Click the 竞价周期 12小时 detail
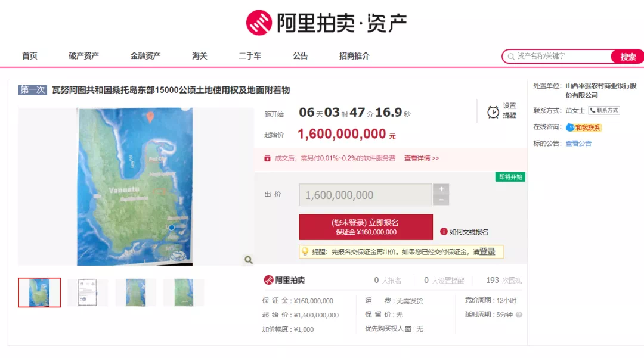The width and height of the screenshot is (644, 358). (490, 301)
